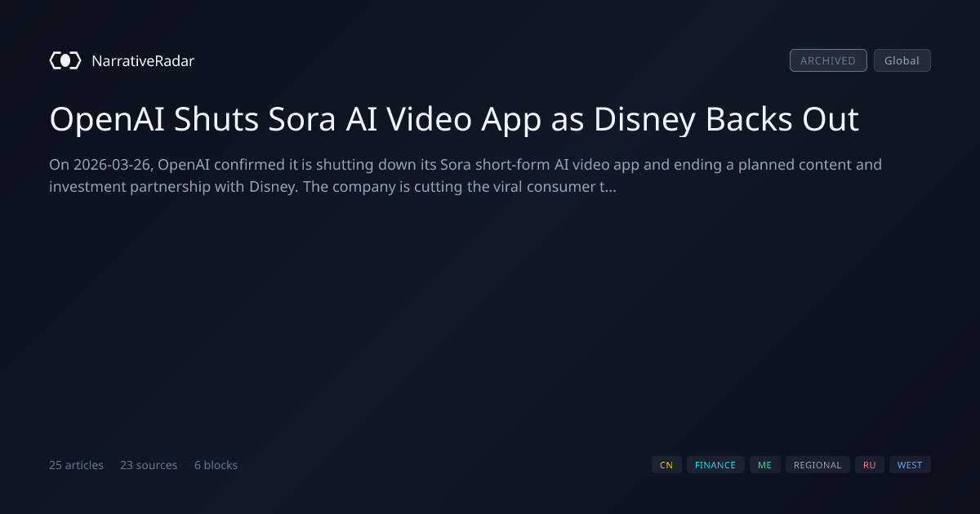Click the Global scope badge
980x514 pixels.
click(902, 60)
